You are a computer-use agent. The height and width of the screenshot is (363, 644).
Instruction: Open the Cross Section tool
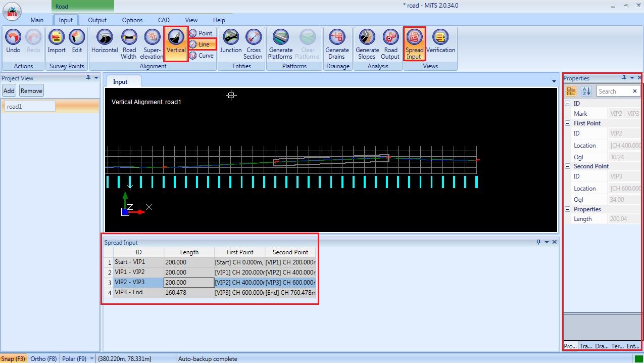[253, 43]
